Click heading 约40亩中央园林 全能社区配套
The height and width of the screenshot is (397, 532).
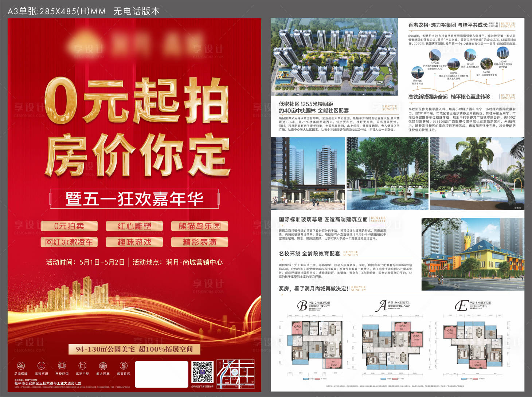[x=314, y=110]
